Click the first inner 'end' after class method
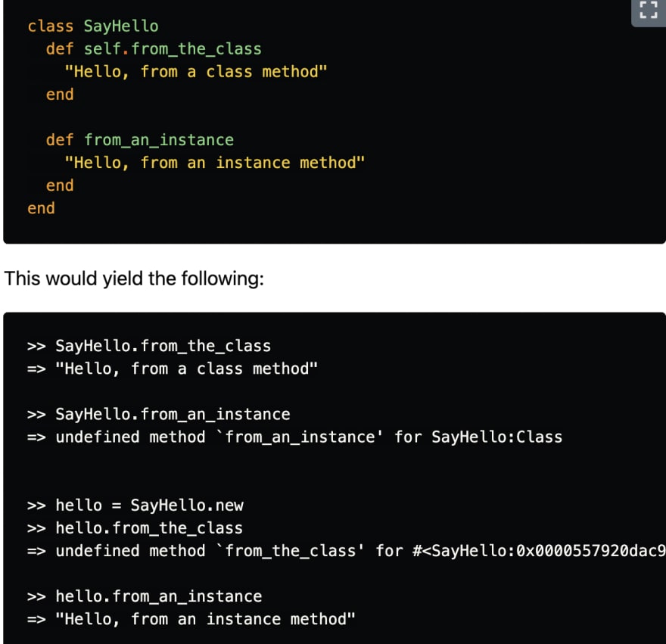 60,95
